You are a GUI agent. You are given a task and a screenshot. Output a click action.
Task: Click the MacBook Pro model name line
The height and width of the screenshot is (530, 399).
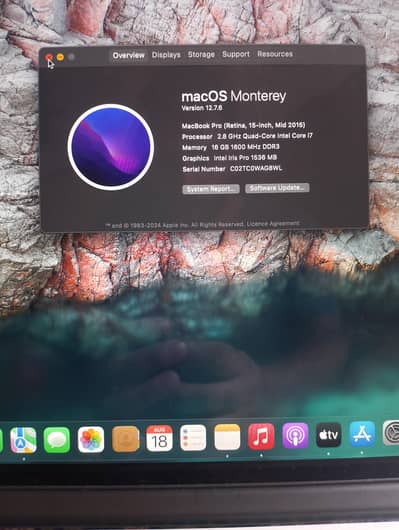[243, 125]
